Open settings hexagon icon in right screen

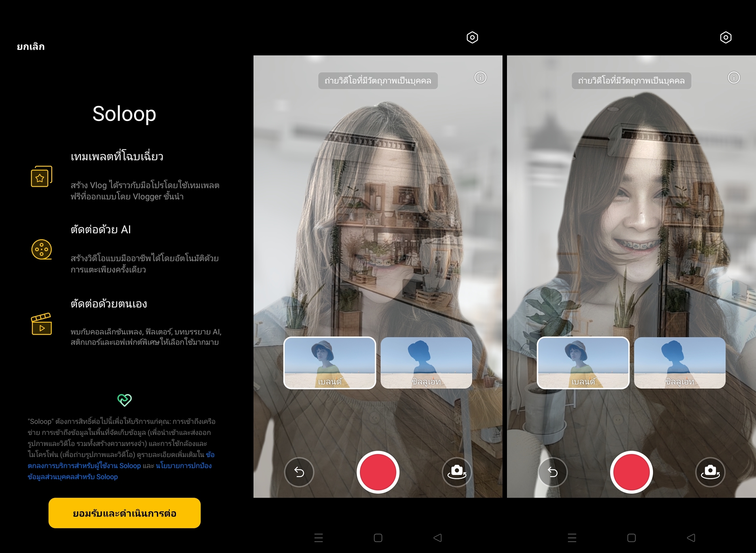[726, 38]
